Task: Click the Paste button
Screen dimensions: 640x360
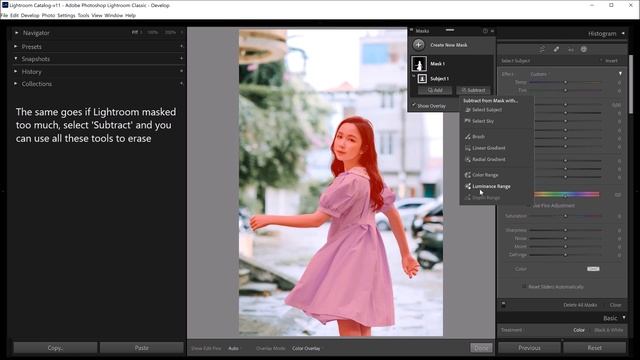Action: (142, 348)
